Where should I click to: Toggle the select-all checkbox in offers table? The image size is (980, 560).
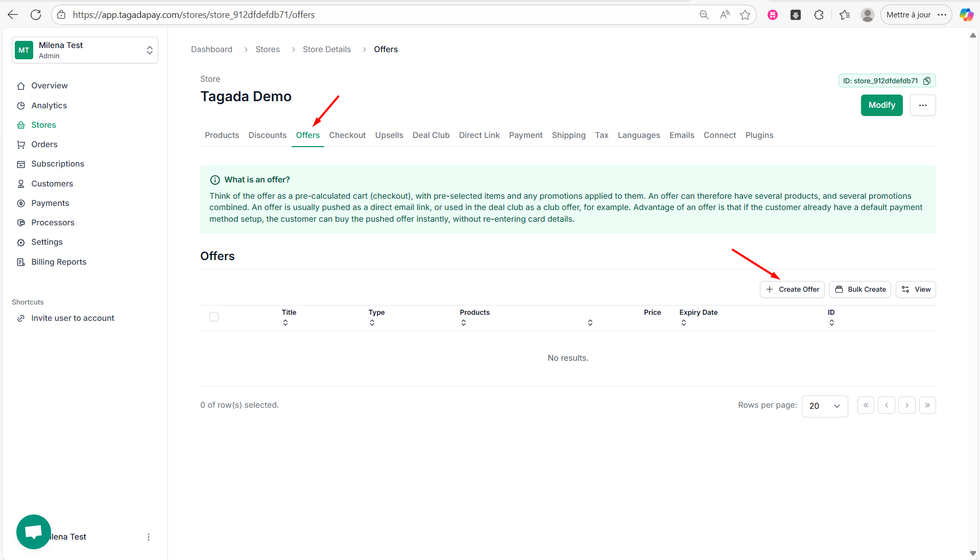point(214,317)
